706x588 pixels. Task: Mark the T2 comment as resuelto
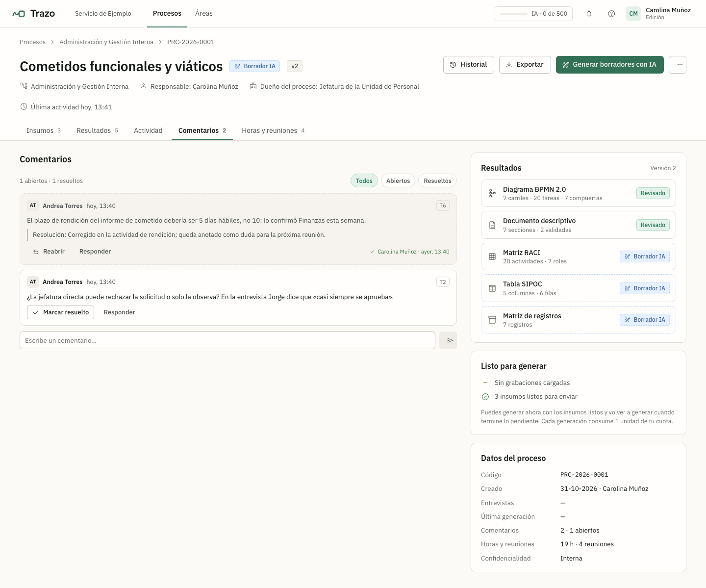coord(60,312)
